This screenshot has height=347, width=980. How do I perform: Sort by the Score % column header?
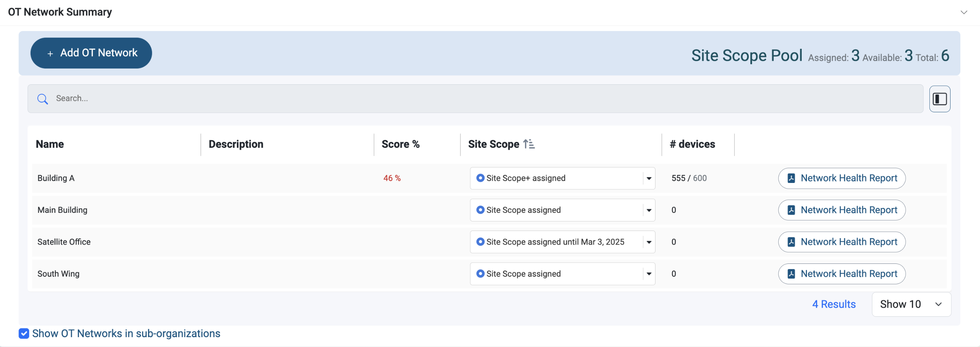[400, 144]
